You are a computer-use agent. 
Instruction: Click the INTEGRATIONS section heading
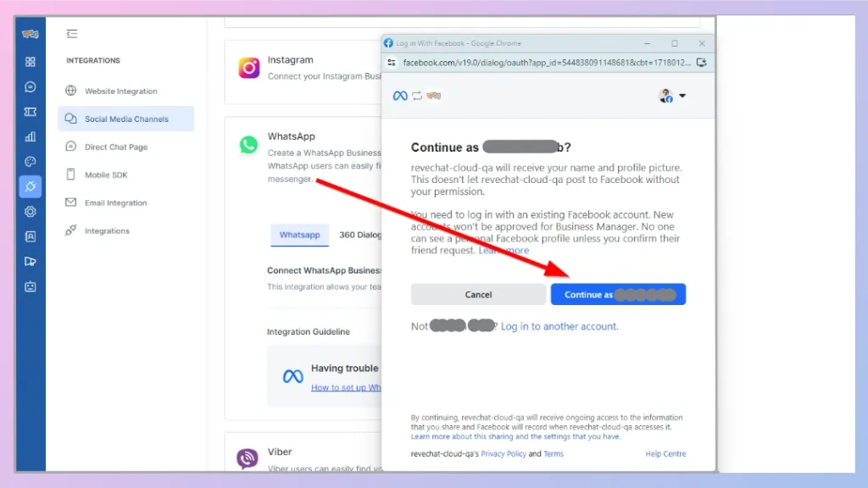pyautogui.click(x=93, y=60)
